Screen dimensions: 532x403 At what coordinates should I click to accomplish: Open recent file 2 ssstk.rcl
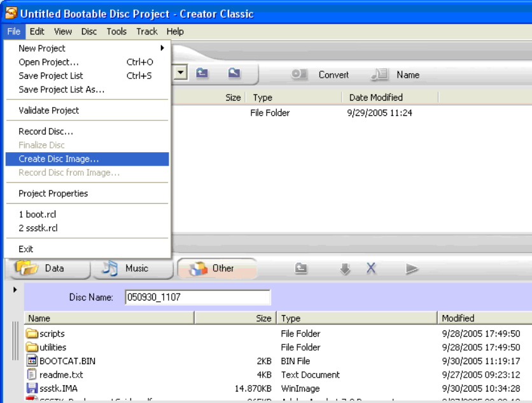pyautogui.click(x=87, y=228)
